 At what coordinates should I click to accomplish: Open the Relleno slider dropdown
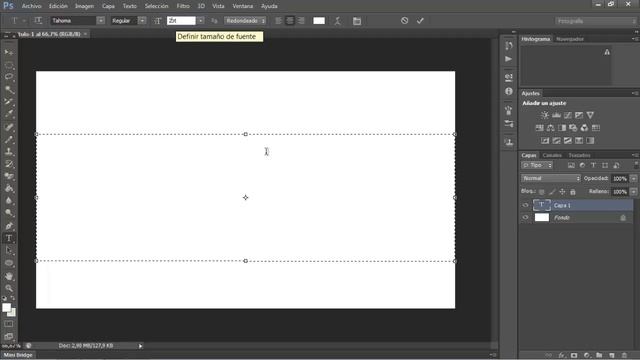click(633, 191)
